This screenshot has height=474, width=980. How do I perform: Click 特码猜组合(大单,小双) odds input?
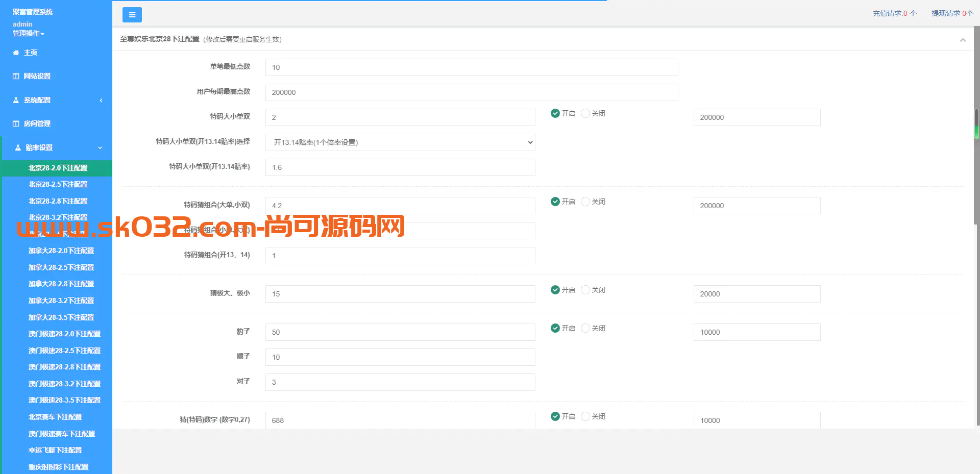click(400, 206)
